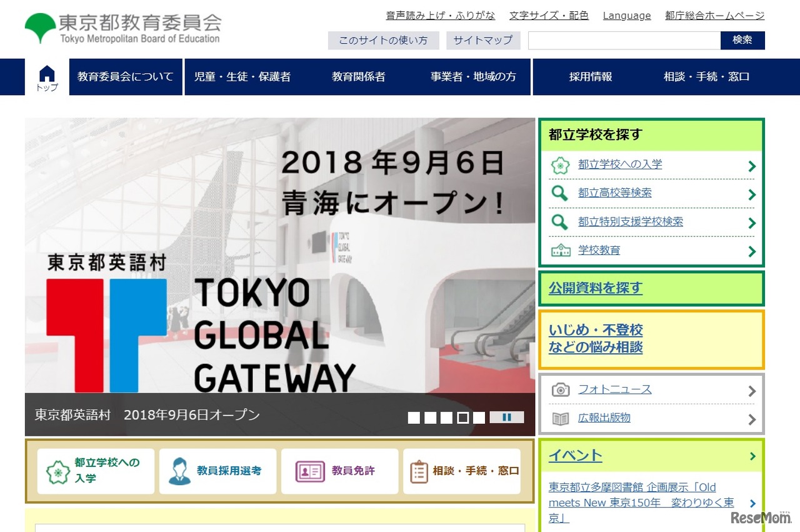The width and height of the screenshot is (800, 532).
Task: Select the school building icon for 学校教育
Action: [x=561, y=251]
